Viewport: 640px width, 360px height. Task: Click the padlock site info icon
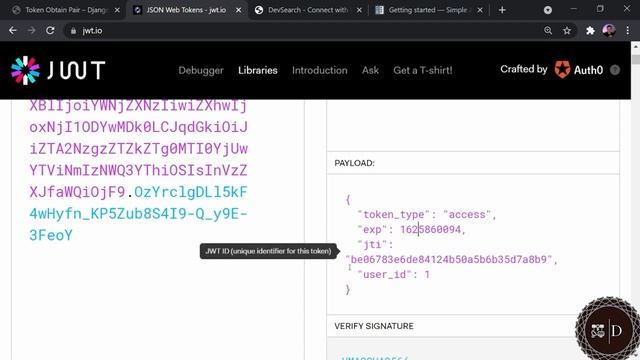point(73,31)
